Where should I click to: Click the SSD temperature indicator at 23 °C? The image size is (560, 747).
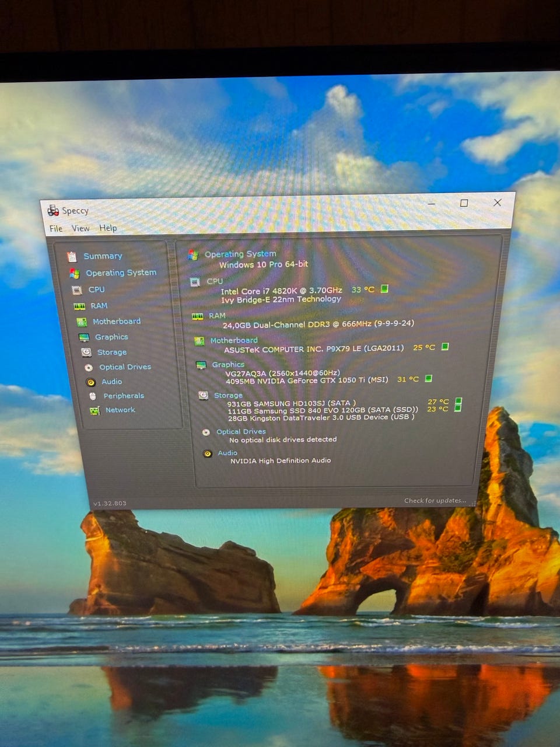tap(458, 409)
